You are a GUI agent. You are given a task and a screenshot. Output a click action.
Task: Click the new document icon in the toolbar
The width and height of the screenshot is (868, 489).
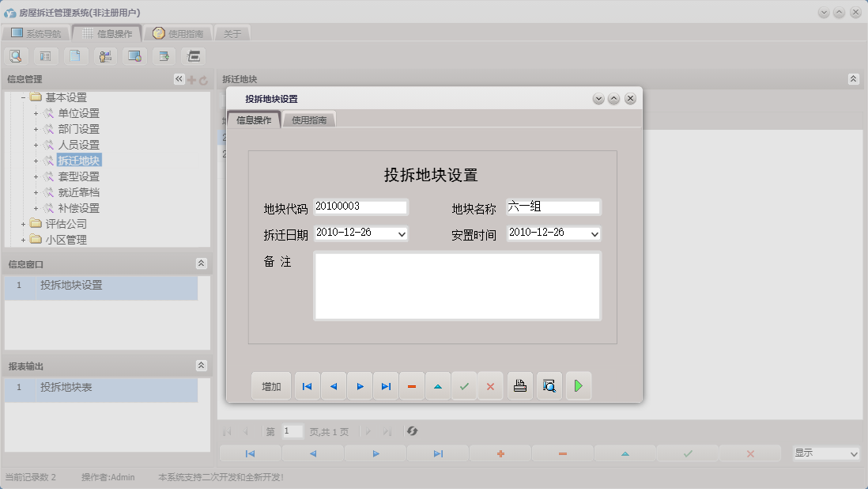click(74, 55)
